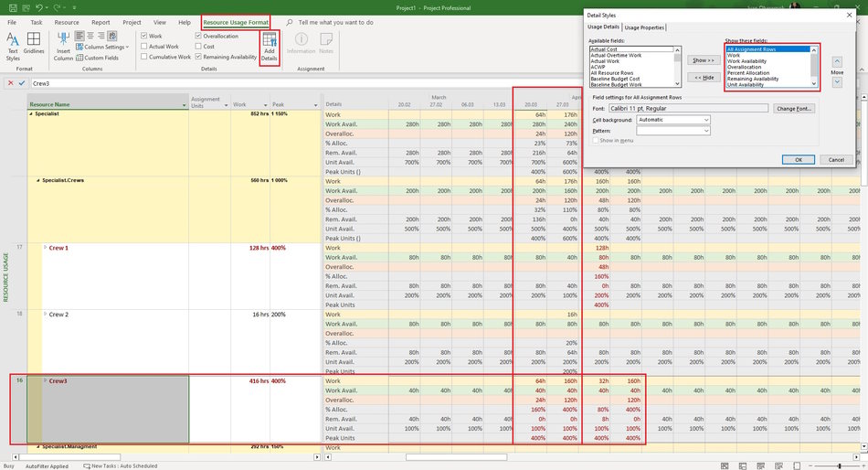868x470 pixels.
Task: Select Actual Overtime Work in available fields
Action: point(616,56)
